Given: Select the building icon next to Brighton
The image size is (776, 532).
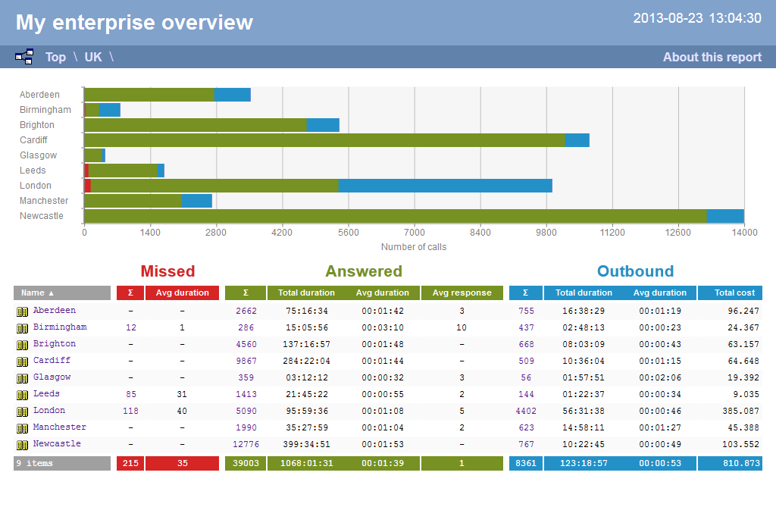Looking at the screenshot, I should point(23,343).
